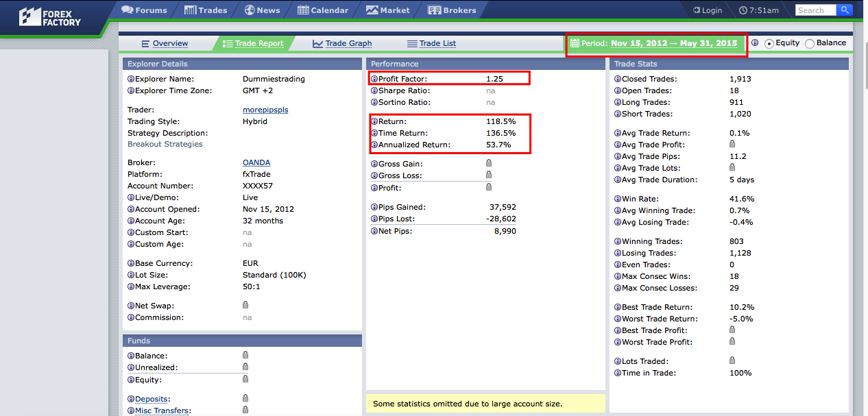This screenshot has width=868, height=416.
Task: Open the OANDA broker link
Action: [256, 162]
